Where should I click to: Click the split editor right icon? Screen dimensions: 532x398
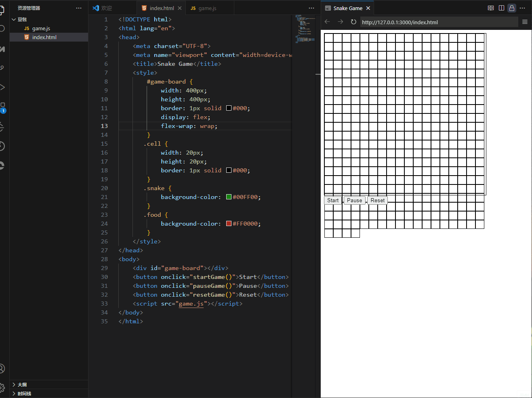(x=501, y=8)
